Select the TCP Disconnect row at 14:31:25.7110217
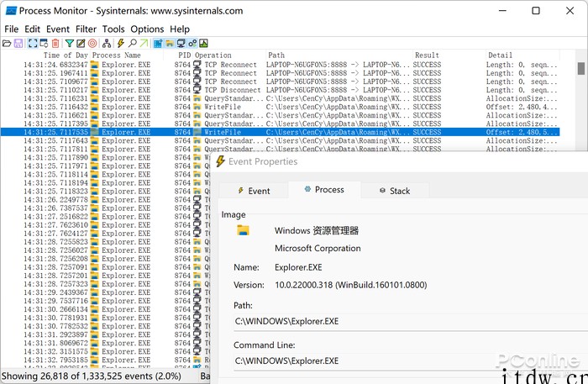The height and width of the screenshot is (384, 588). pos(280,90)
